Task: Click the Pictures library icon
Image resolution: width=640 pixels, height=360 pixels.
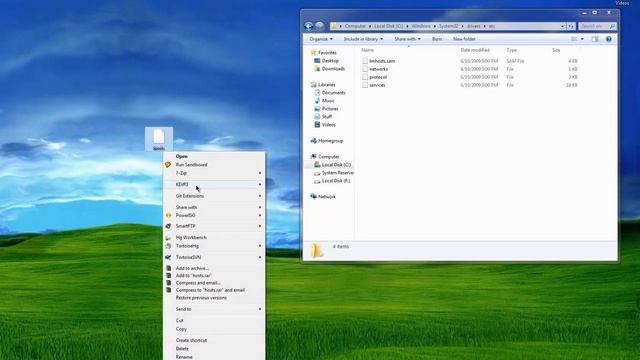Action: point(317,109)
